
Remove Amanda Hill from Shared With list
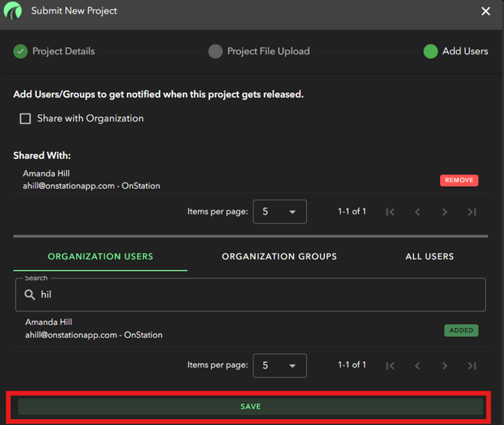click(459, 181)
